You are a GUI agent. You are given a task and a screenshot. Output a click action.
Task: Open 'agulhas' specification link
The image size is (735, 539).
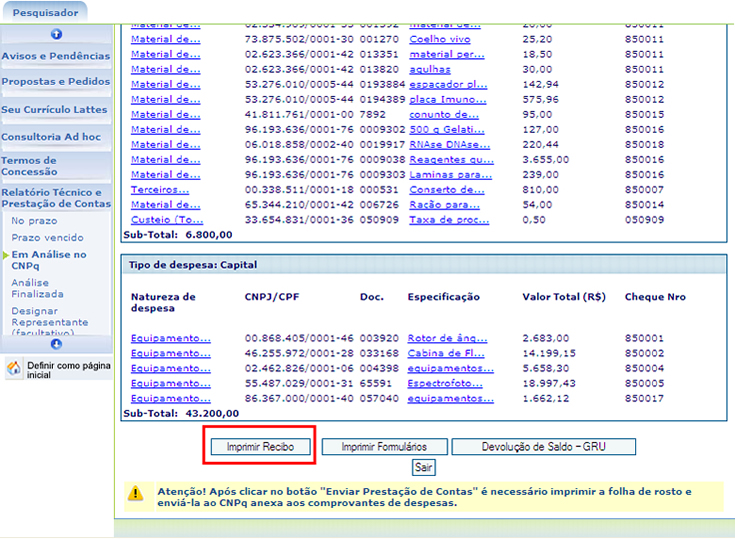point(430,69)
